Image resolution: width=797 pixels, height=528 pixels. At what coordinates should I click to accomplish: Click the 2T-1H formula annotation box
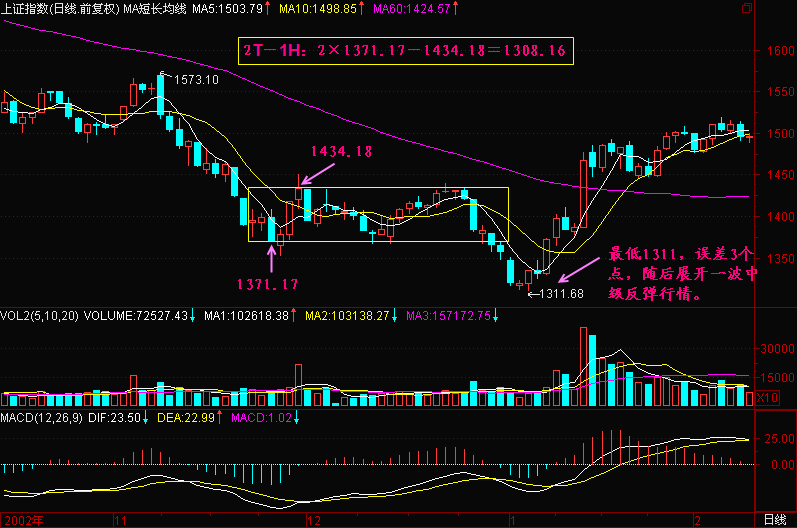tap(406, 51)
